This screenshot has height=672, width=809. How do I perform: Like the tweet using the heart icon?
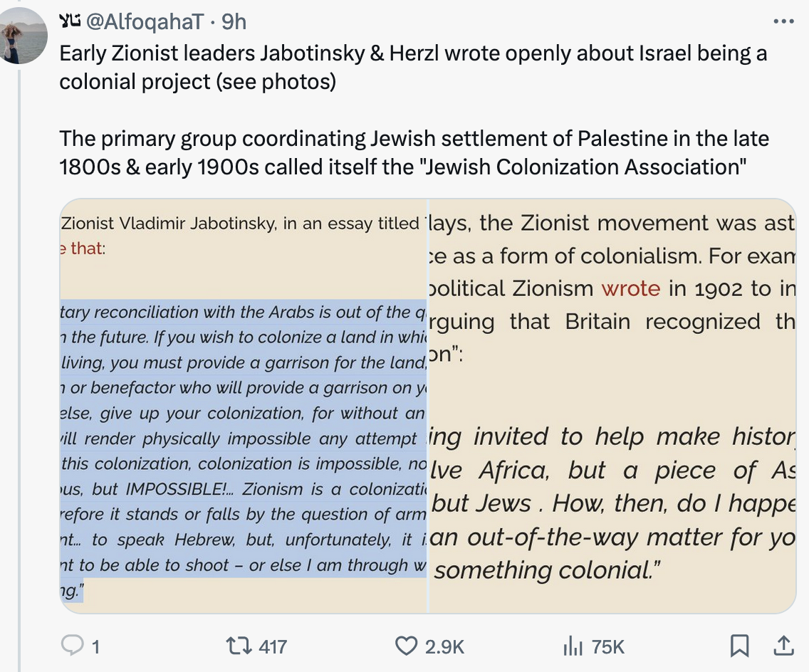click(405, 646)
